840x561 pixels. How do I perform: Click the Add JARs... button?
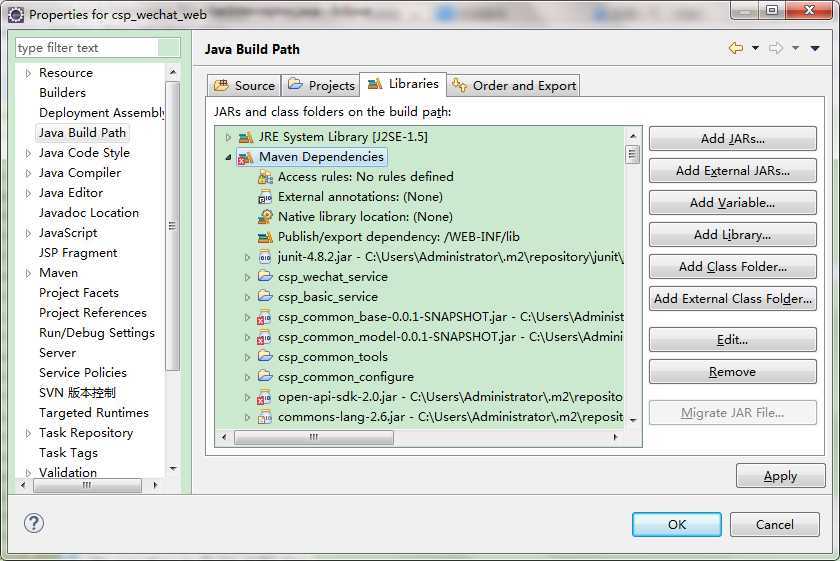point(733,139)
